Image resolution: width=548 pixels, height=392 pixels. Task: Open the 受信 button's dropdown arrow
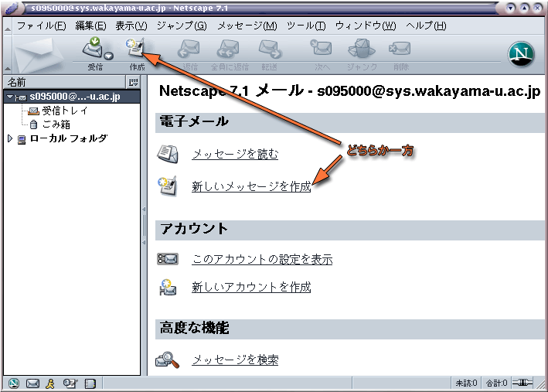point(109,56)
